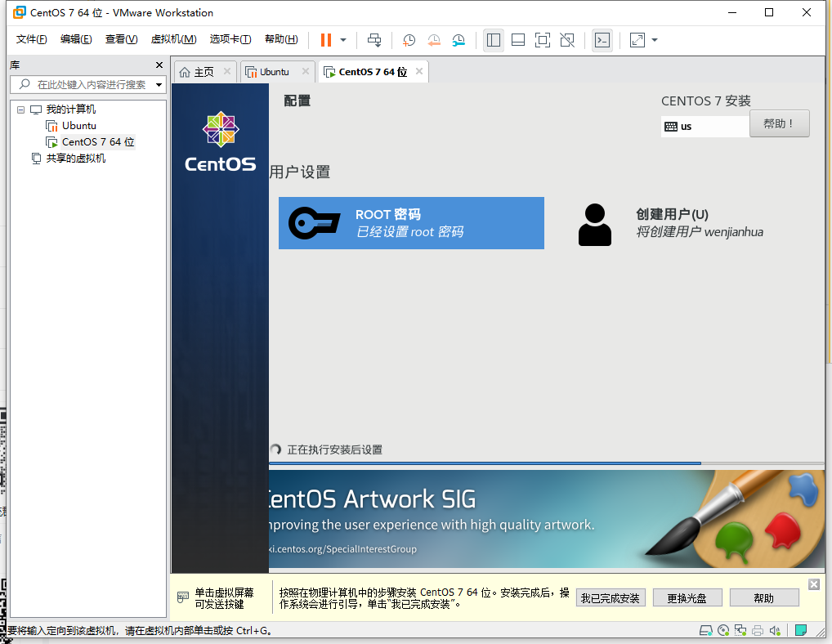Click the 我已完成安装 button

[x=611, y=598]
